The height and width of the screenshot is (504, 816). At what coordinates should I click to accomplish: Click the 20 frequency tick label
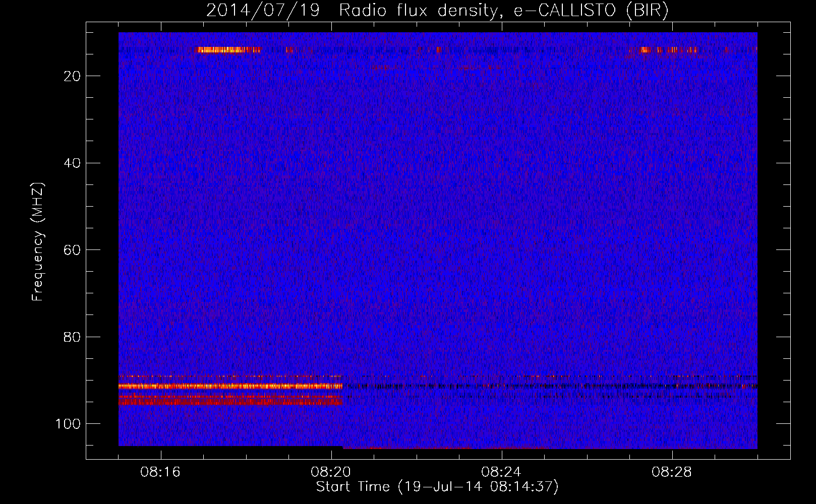tap(72, 76)
